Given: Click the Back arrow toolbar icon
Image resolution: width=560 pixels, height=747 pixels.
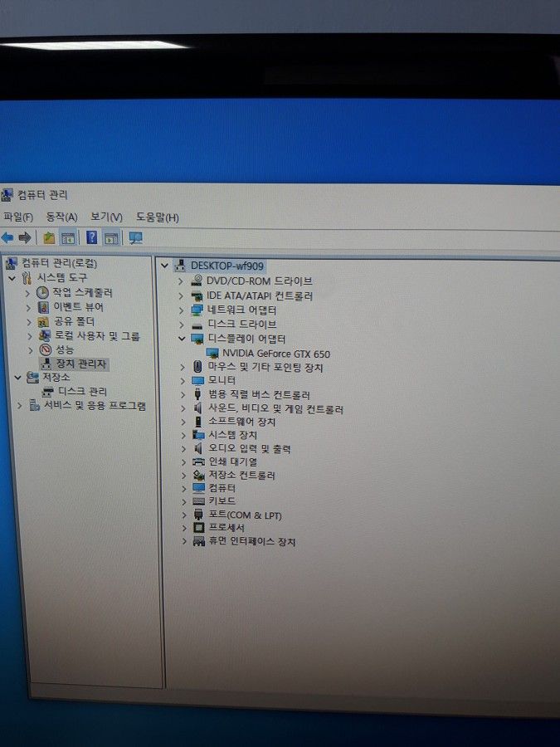Looking at the screenshot, I should (7, 237).
